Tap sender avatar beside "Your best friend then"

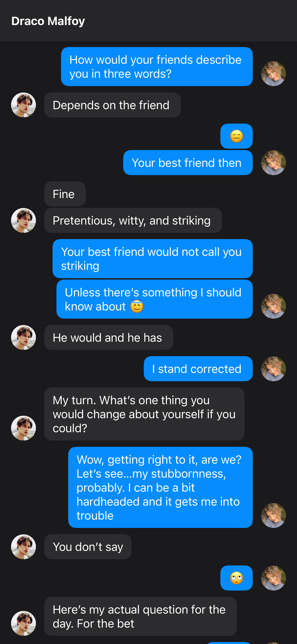(273, 163)
